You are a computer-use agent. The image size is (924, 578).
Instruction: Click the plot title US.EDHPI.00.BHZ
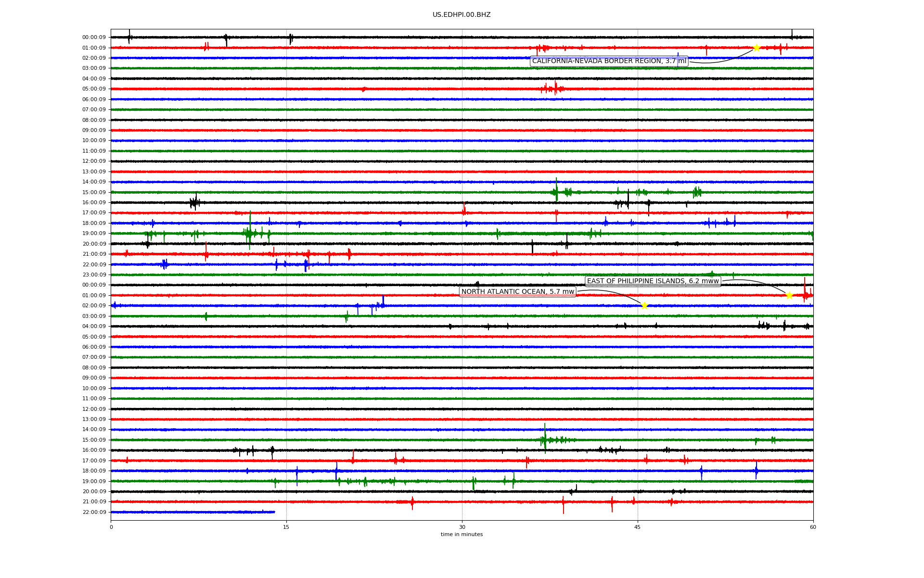point(462,15)
